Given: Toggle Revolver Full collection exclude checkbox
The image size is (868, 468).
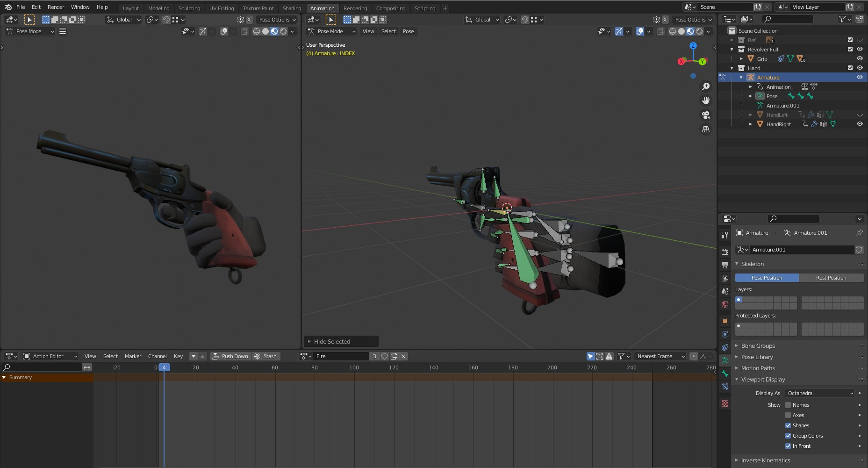Looking at the screenshot, I should point(850,49).
